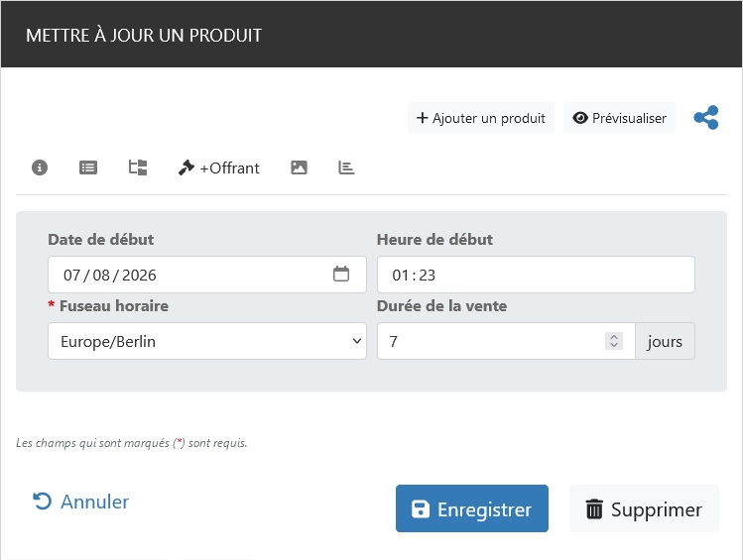743x560 pixels.
Task: Expand the Fuseau horaire dropdown
Action: pyautogui.click(x=206, y=341)
